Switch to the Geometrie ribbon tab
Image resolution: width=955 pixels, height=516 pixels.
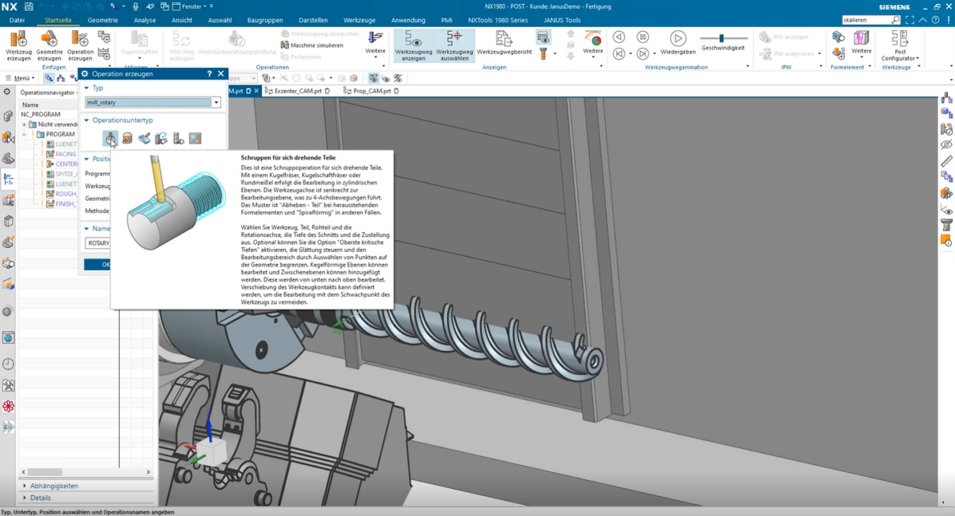pyautogui.click(x=102, y=20)
